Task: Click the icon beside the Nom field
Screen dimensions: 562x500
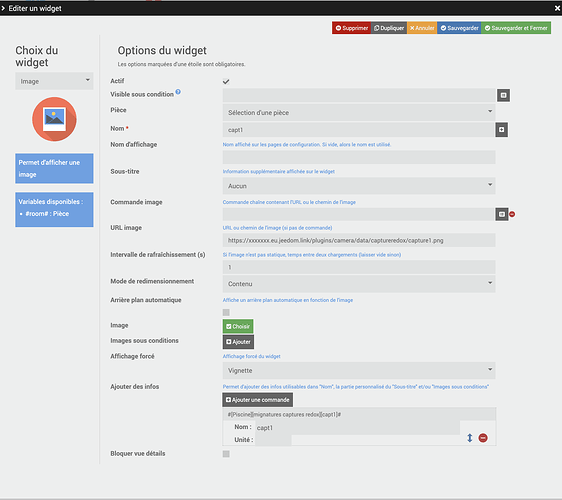Action: (x=501, y=130)
